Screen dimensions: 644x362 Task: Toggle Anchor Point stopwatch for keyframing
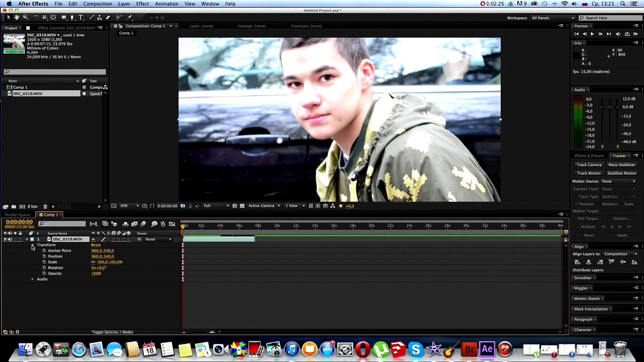click(x=44, y=251)
